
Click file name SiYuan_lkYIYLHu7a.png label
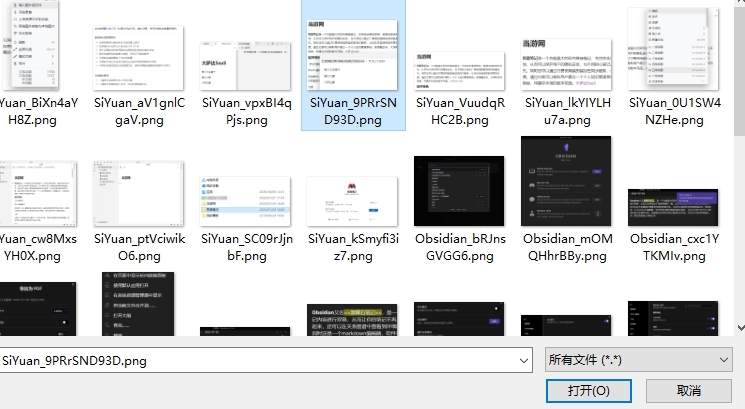point(567,112)
